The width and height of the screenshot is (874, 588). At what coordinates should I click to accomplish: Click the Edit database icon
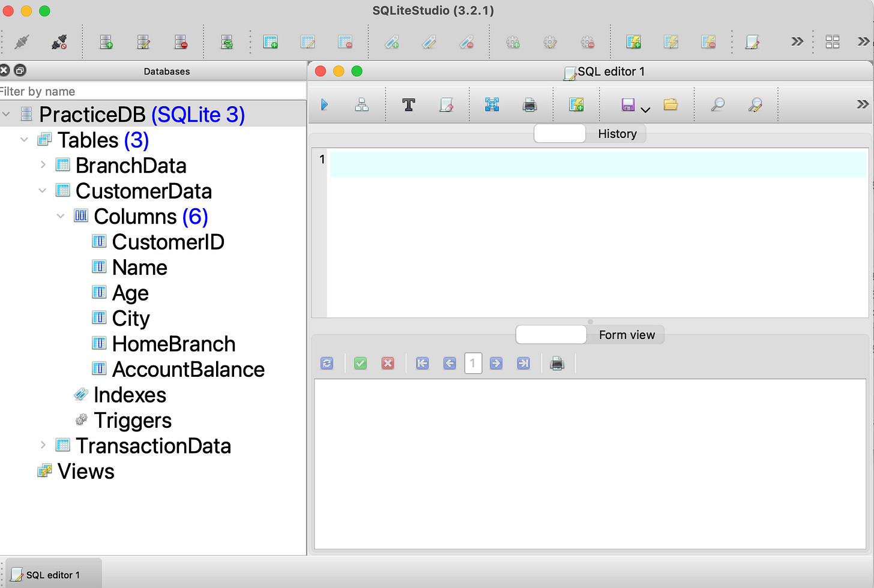tap(143, 42)
